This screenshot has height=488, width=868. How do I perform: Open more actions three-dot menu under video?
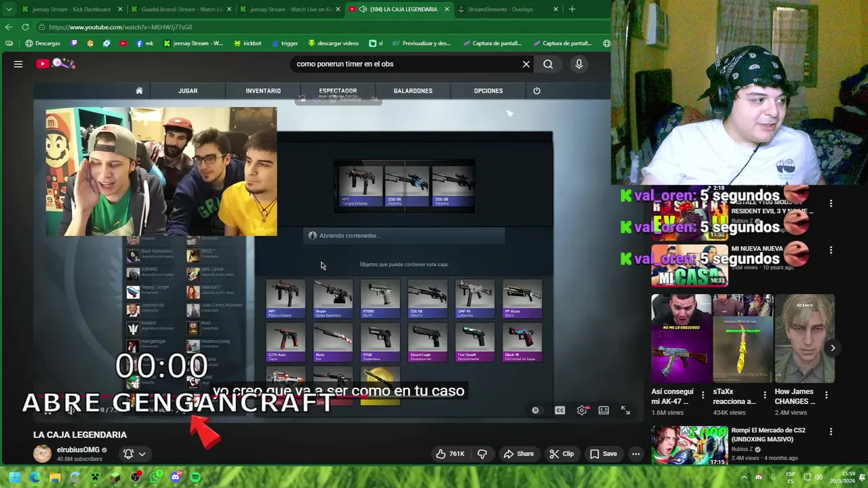click(636, 453)
